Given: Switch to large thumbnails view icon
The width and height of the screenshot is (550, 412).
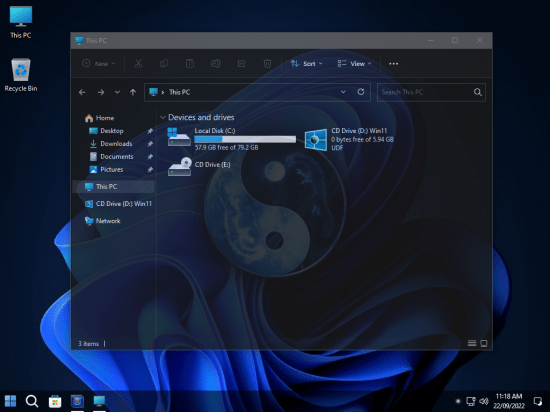Looking at the screenshot, I should pyautogui.click(x=484, y=343).
